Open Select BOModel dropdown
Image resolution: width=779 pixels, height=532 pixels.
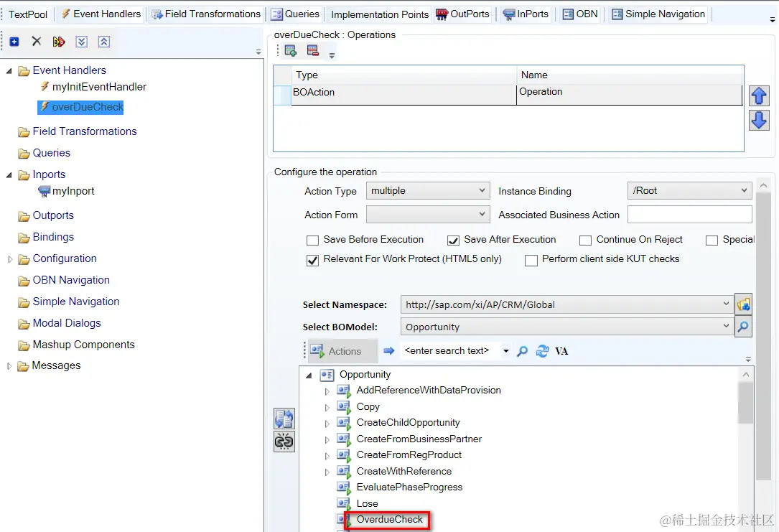(567, 327)
